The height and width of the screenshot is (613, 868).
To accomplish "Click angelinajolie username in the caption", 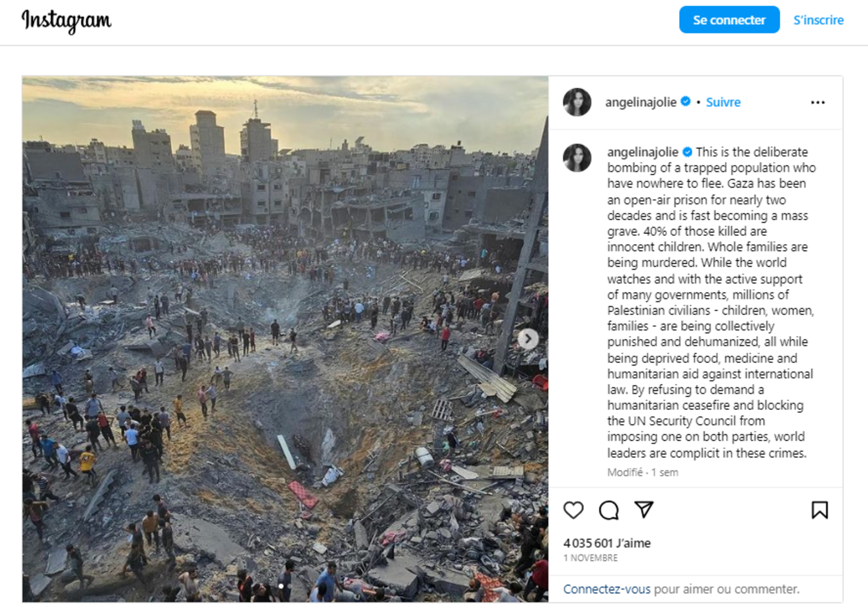I will tap(643, 152).
